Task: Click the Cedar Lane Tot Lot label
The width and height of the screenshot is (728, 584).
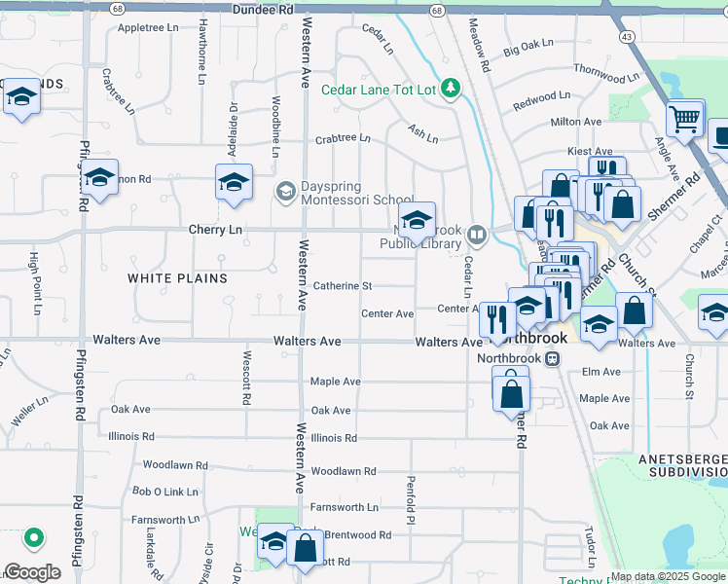Action: coord(379,91)
